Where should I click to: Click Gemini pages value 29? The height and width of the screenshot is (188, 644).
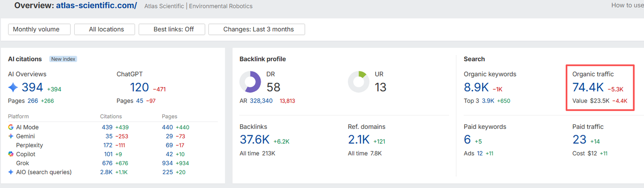click(x=169, y=136)
